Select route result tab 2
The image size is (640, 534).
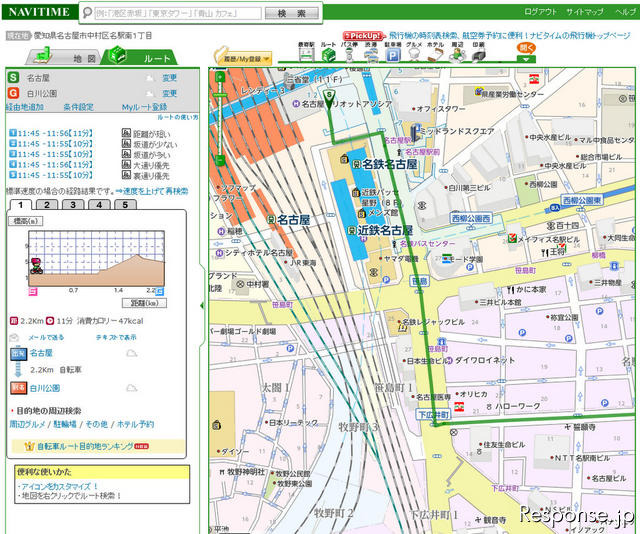[47, 205]
